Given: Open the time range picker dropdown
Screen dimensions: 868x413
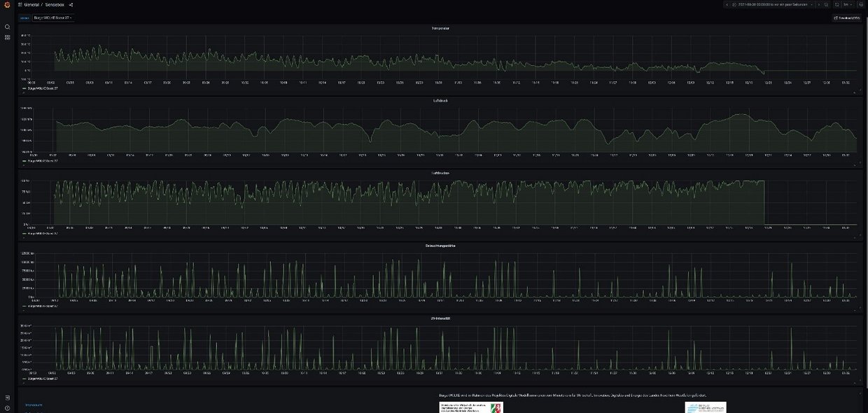Looking at the screenshot, I should 773,5.
